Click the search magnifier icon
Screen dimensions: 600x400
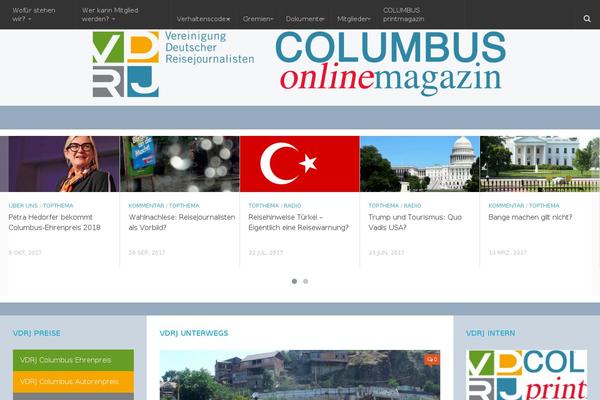587,19
